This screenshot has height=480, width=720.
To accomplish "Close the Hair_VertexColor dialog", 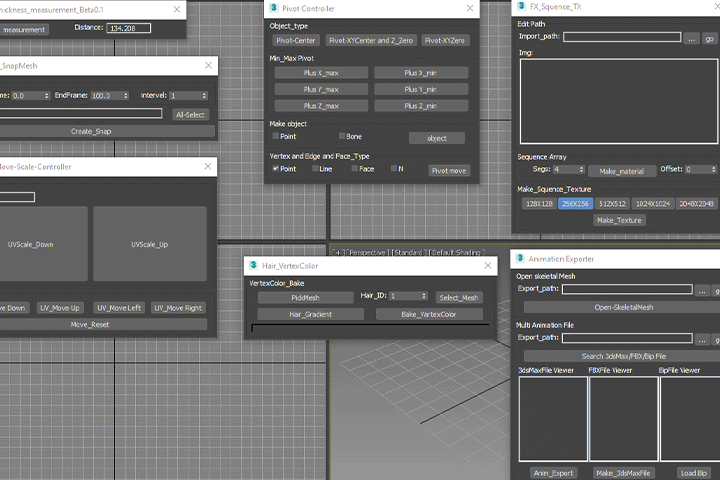I will 488,265.
